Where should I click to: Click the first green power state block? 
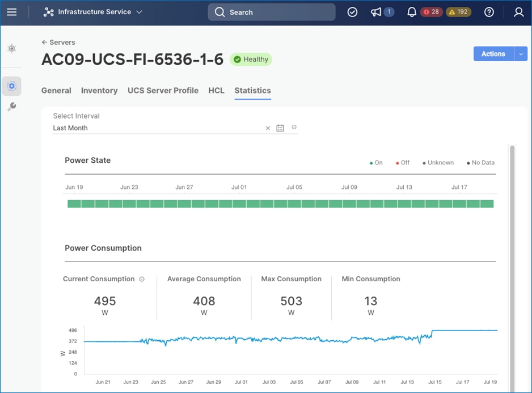click(74, 204)
